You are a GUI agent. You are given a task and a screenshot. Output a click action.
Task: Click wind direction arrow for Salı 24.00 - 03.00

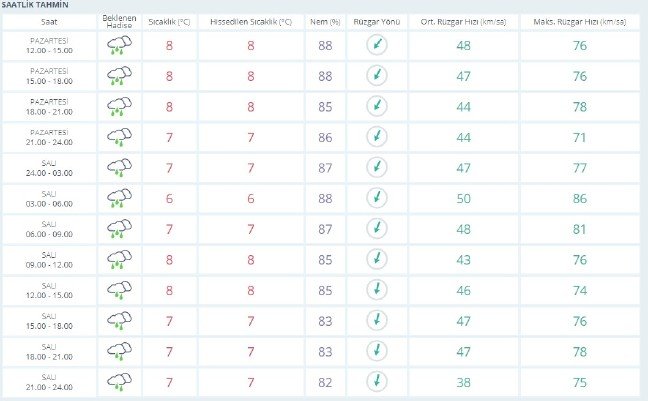click(x=376, y=167)
